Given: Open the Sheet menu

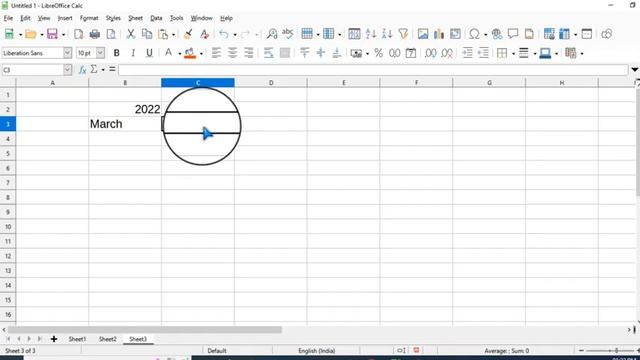Looking at the screenshot, I should pos(136,18).
